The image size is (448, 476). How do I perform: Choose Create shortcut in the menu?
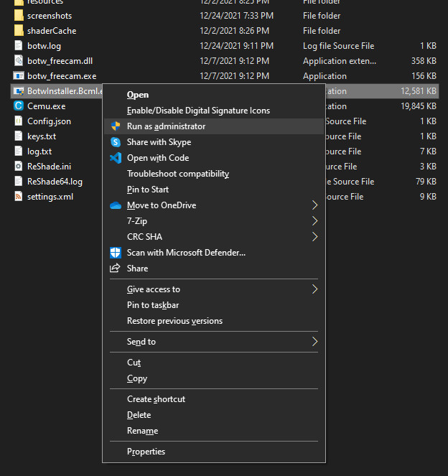pyautogui.click(x=156, y=399)
